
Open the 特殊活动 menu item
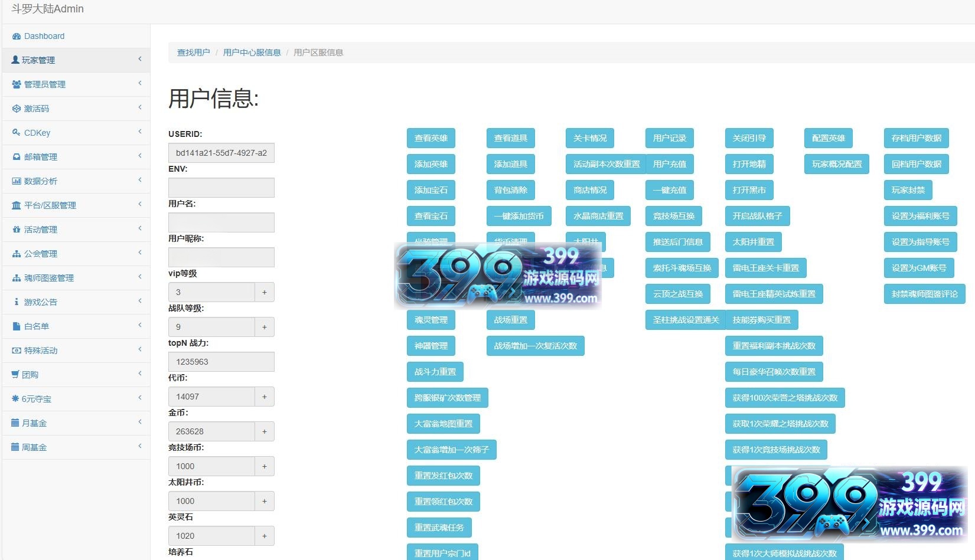point(76,351)
